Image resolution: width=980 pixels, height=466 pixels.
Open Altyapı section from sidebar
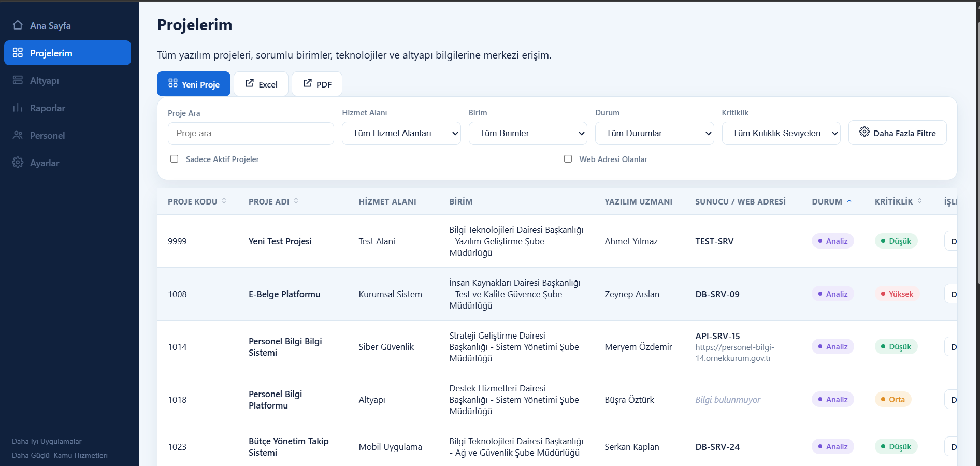pos(67,80)
